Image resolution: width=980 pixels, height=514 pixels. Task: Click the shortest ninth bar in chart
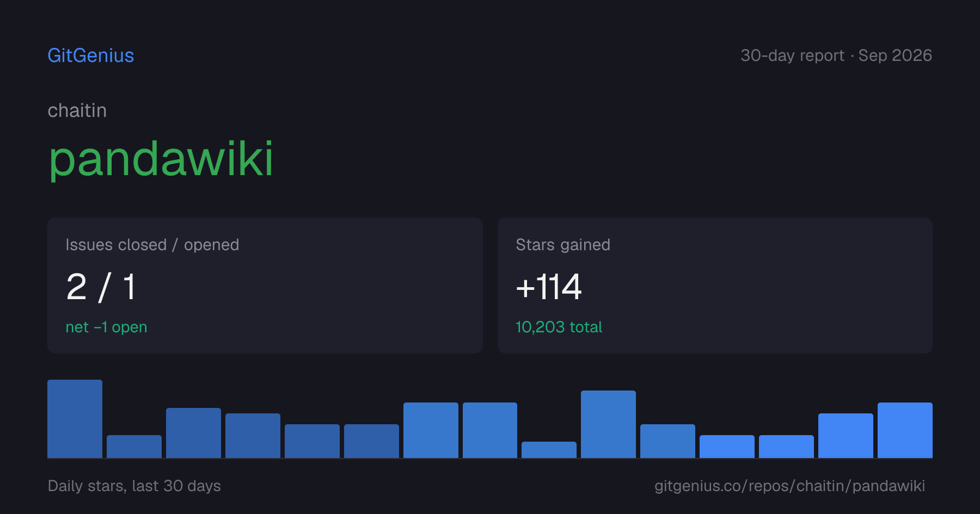[x=549, y=450]
